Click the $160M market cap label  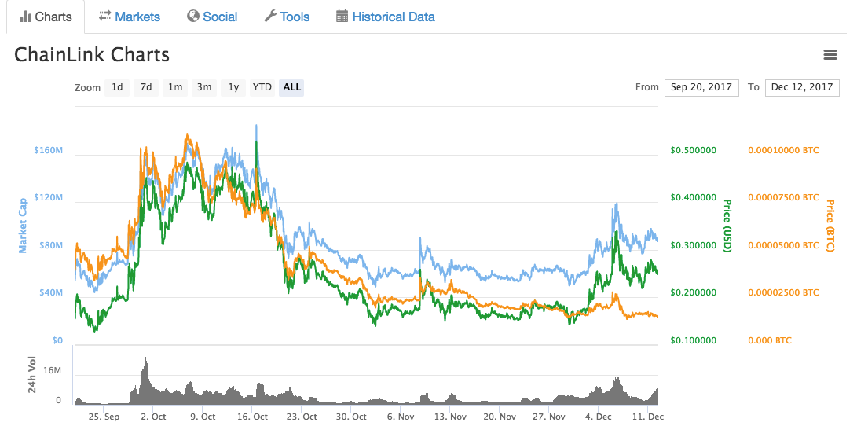(x=48, y=151)
